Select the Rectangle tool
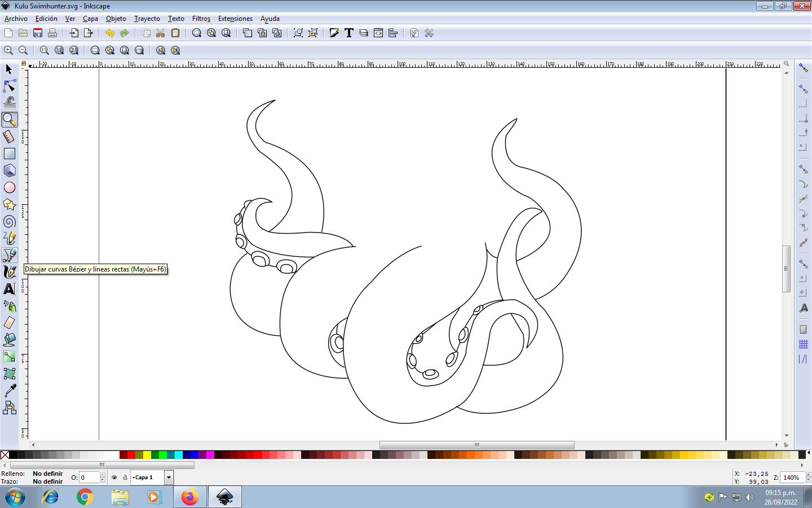This screenshot has height=508, width=812. (9, 154)
